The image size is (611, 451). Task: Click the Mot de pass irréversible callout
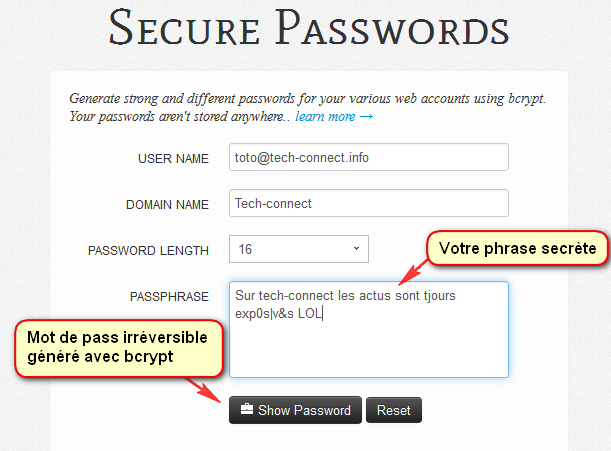119,348
